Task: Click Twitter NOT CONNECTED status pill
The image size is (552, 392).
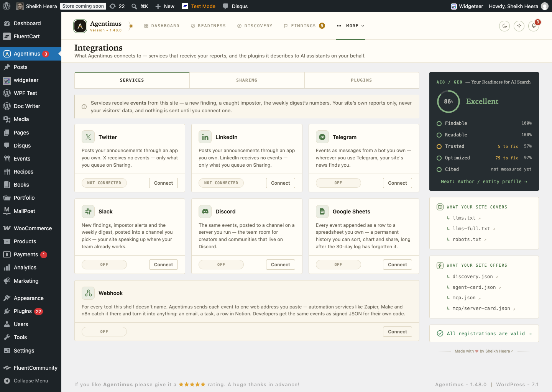Action: [x=104, y=183]
